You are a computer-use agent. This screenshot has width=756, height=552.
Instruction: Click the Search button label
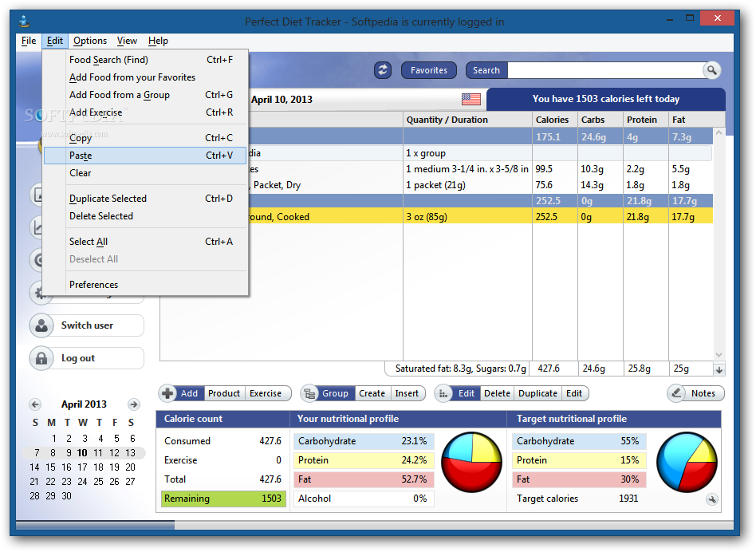486,70
